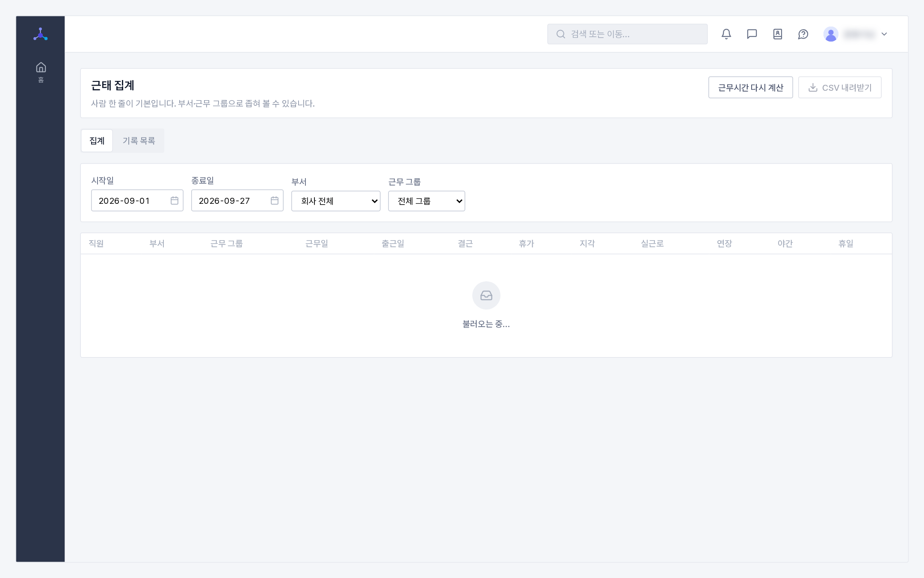Open the 부서 dropdown (회사 전체)
The image size is (924, 578).
point(336,201)
